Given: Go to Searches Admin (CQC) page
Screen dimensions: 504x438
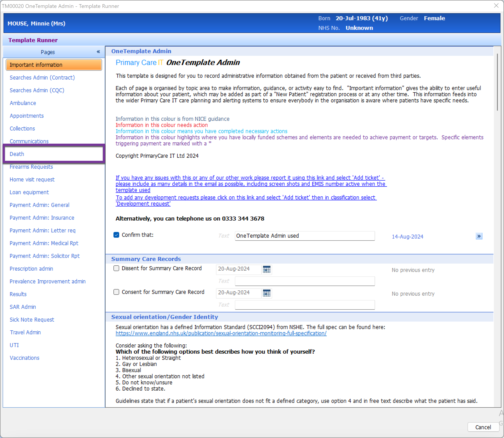Looking at the screenshot, I should (x=37, y=90).
